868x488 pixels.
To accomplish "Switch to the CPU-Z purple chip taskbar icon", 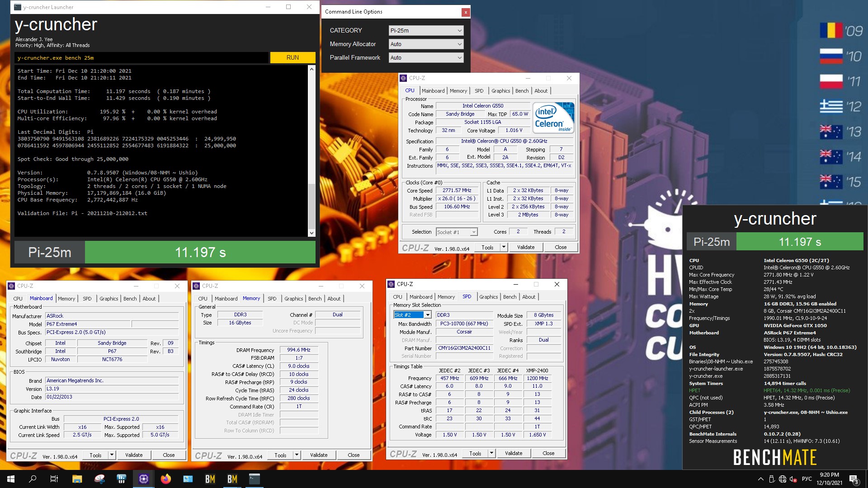I will point(144,479).
